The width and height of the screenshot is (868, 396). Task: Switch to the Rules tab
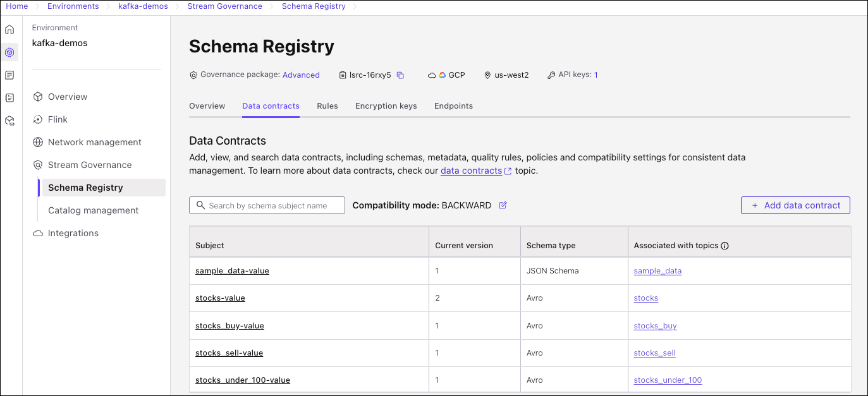coord(327,106)
